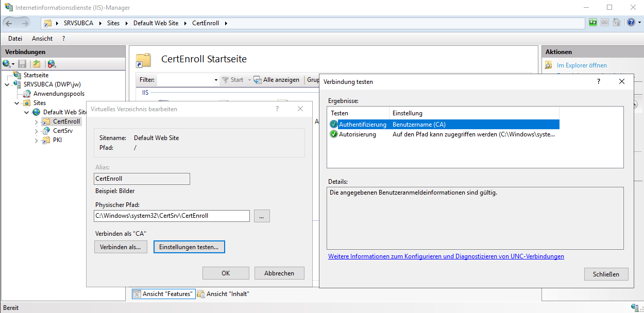Click the Alle anzeigen toolbar icon
This screenshot has height=313, width=644.
(x=258, y=80)
